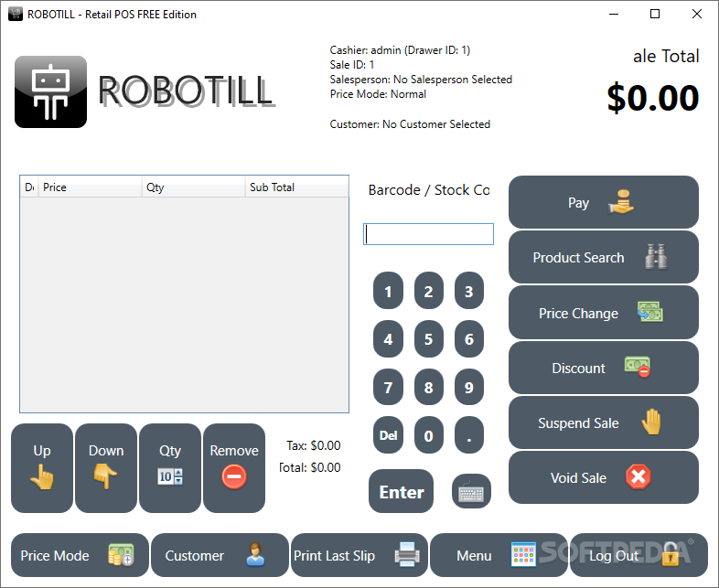Viewport: 719px width, 588px height.
Task: Click the empty sale items list
Action: pos(185,305)
